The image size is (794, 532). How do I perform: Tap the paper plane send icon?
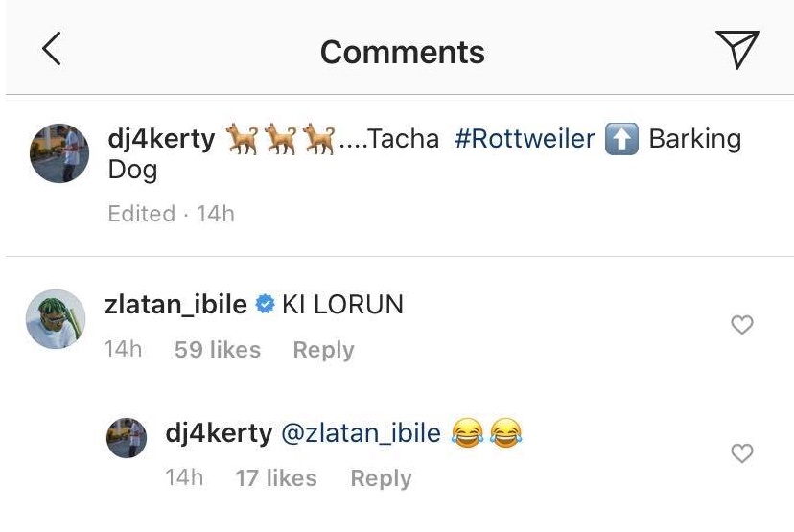pyautogui.click(x=737, y=49)
